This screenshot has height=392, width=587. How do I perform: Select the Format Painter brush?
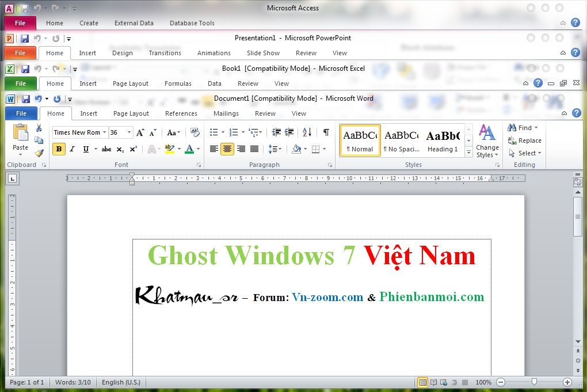(x=39, y=153)
